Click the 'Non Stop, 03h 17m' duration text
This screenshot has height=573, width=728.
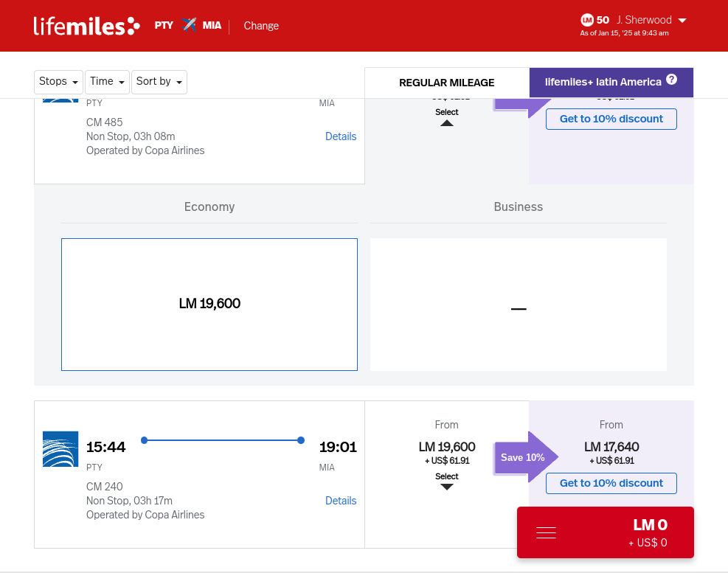click(x=129, y=501)
